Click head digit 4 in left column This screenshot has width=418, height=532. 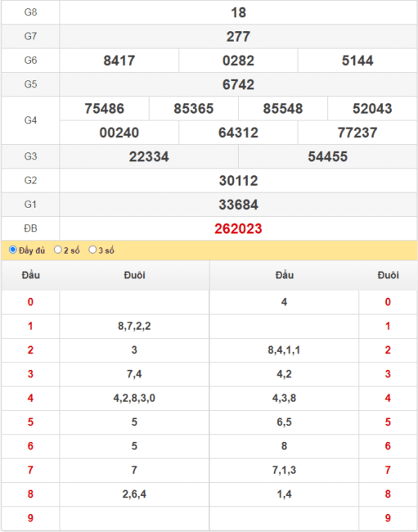(x=30, y=398)
